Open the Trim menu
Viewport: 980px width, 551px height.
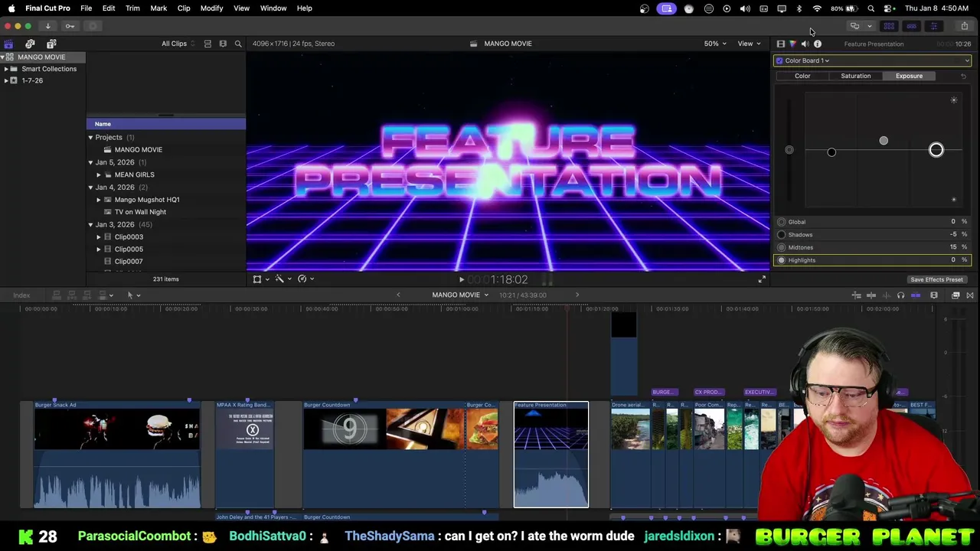(x=132, y=8)
